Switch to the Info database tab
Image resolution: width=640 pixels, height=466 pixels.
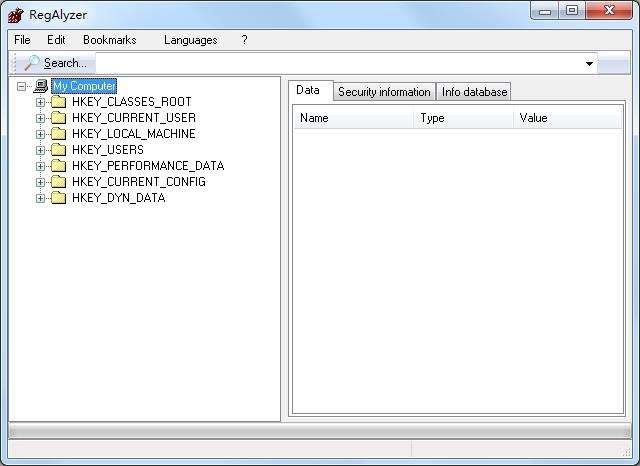point(474,92)
